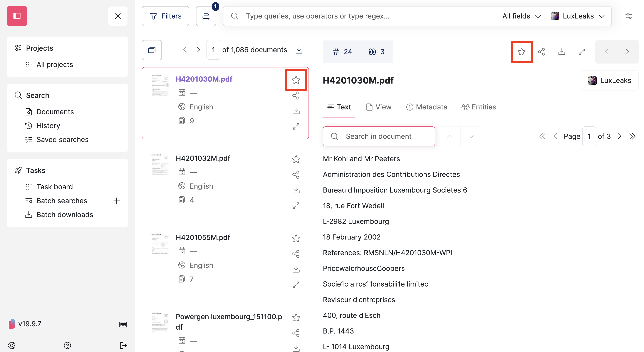Add a new batch search with plus
This screenshot has height=352, width=644.
coord(116,201)
